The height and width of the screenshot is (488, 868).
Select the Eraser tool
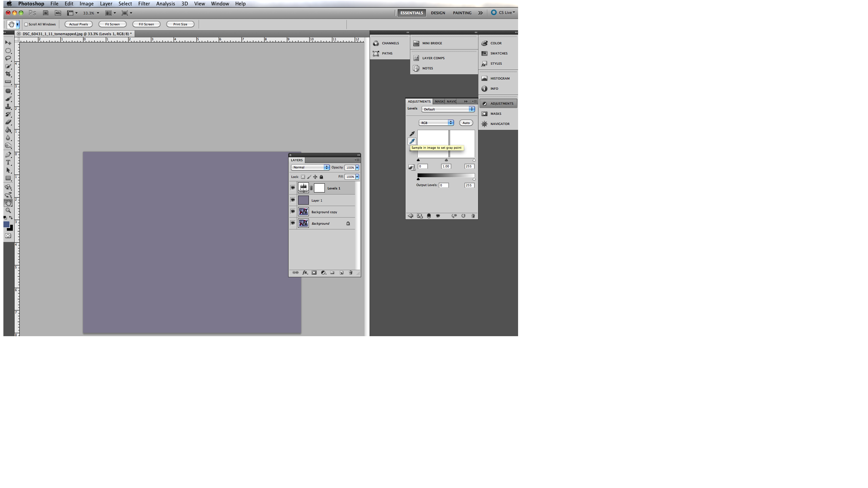pos(8,122)
